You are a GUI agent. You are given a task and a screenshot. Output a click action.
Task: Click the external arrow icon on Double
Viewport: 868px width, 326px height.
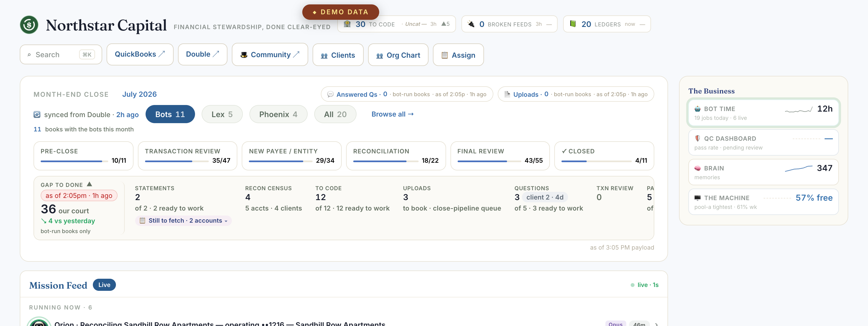216,54
